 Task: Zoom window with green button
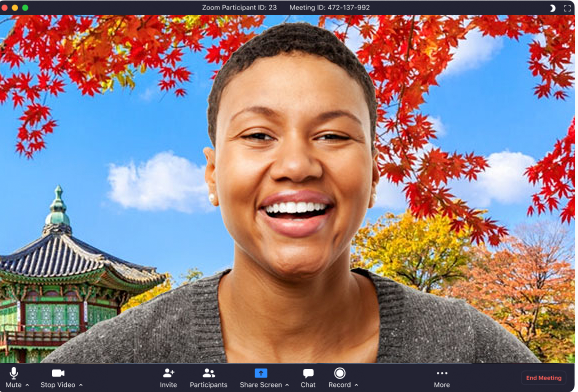tap(25, 8)
